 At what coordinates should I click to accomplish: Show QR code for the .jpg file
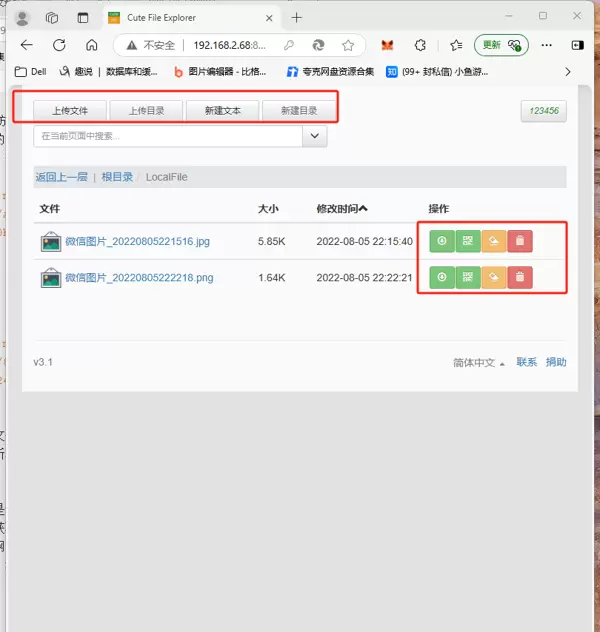468,241
